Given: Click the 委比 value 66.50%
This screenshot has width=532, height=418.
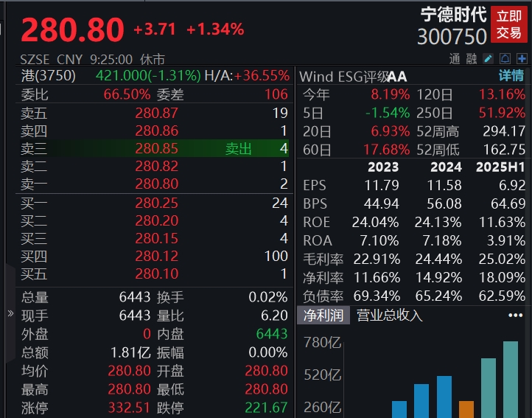Looking at the screenshot, I should pos(127,94).
